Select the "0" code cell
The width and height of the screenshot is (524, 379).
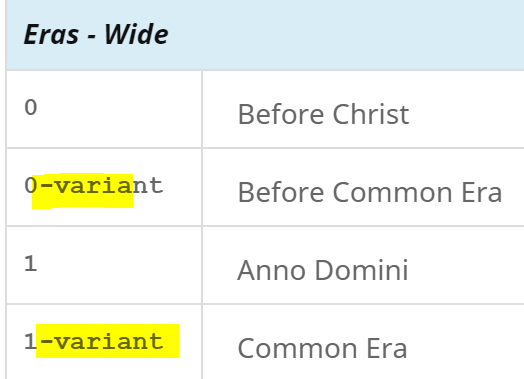click(104, 109)
